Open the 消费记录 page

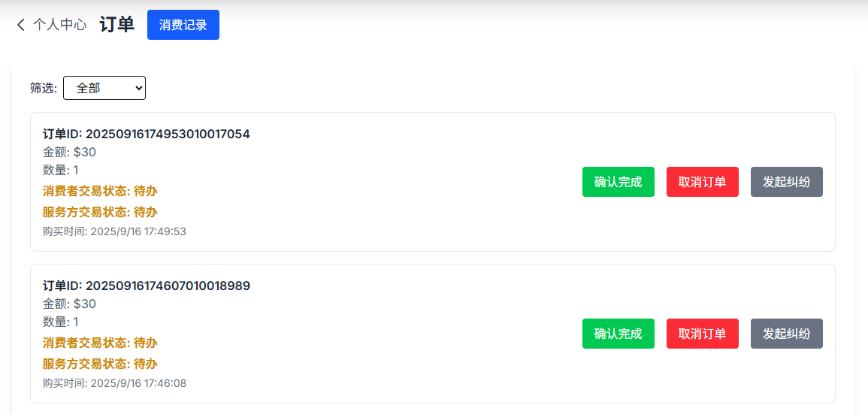[x=183, y=25]
